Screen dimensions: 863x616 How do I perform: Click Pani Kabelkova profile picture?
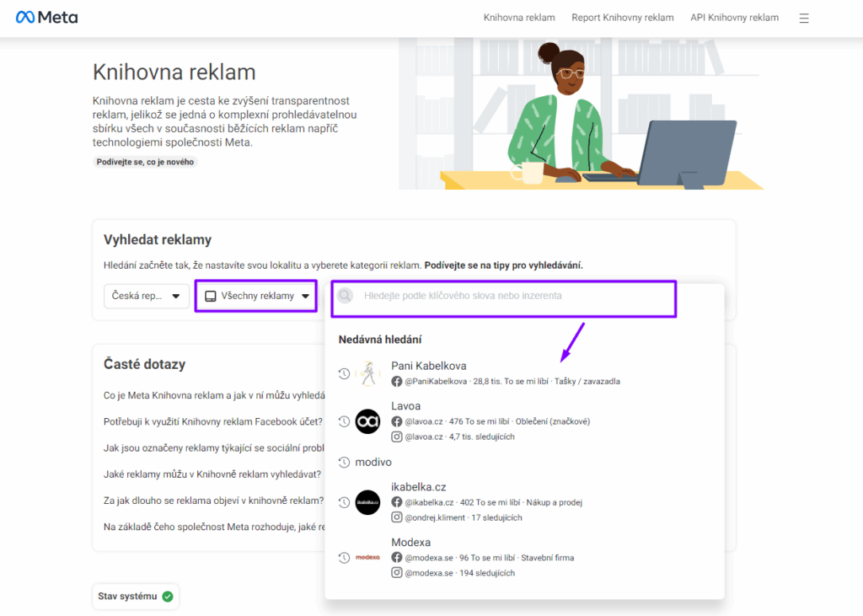pyautogui.click(x=367, y=374)
